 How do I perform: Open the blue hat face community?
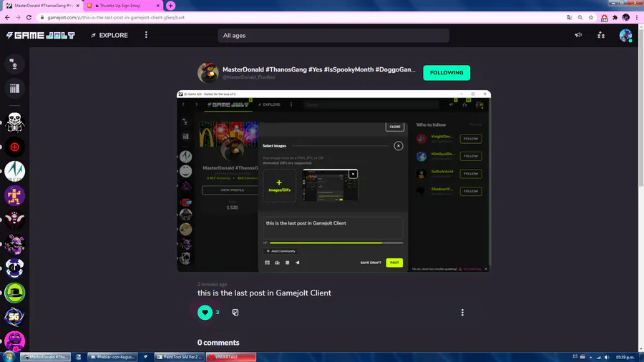coord(15,268)
